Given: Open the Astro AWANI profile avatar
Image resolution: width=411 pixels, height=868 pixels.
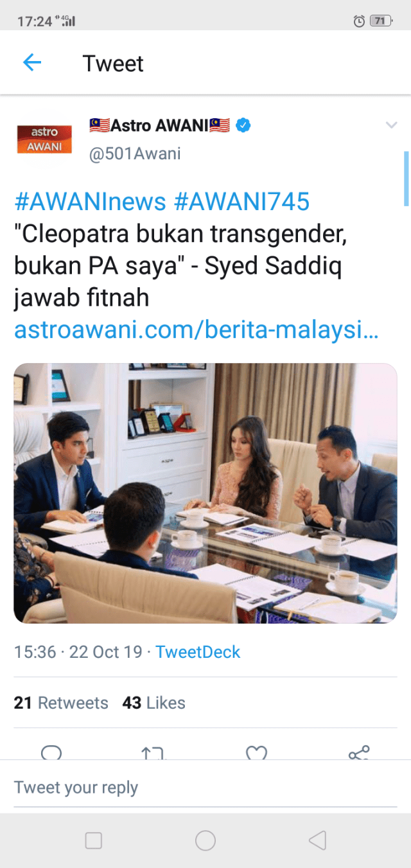Looking at the screenshot, I should pyautogui.click(x=44, y=139).
